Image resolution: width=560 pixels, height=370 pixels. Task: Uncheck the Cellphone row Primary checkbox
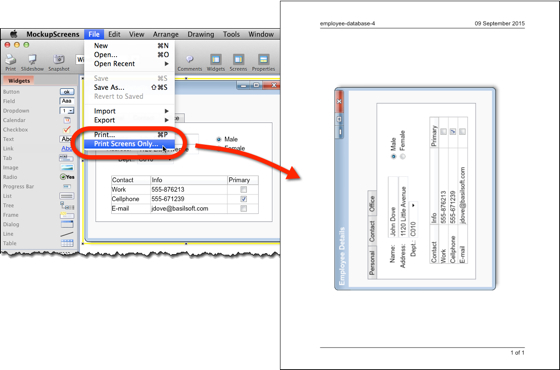coord(244,199)
